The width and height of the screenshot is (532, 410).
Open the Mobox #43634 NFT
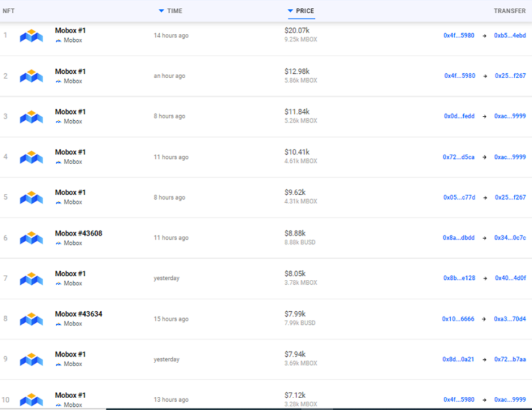tap(78, 314)
